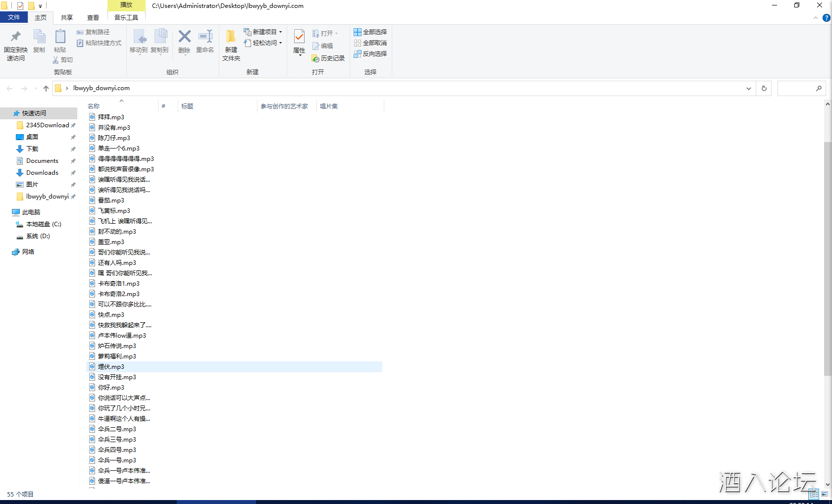The width and height of the screenshot is (832, 504).
Task: Select the file 拜拜.mp3
Action: pyautogui.click(x=111, y=117)
